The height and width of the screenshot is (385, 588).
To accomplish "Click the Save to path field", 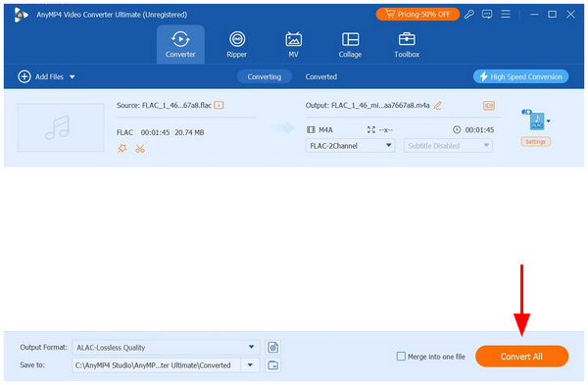I will (157, 365).
